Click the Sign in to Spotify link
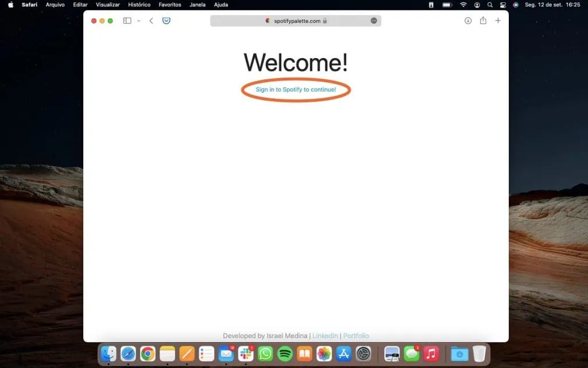 (x=296, y=90)
